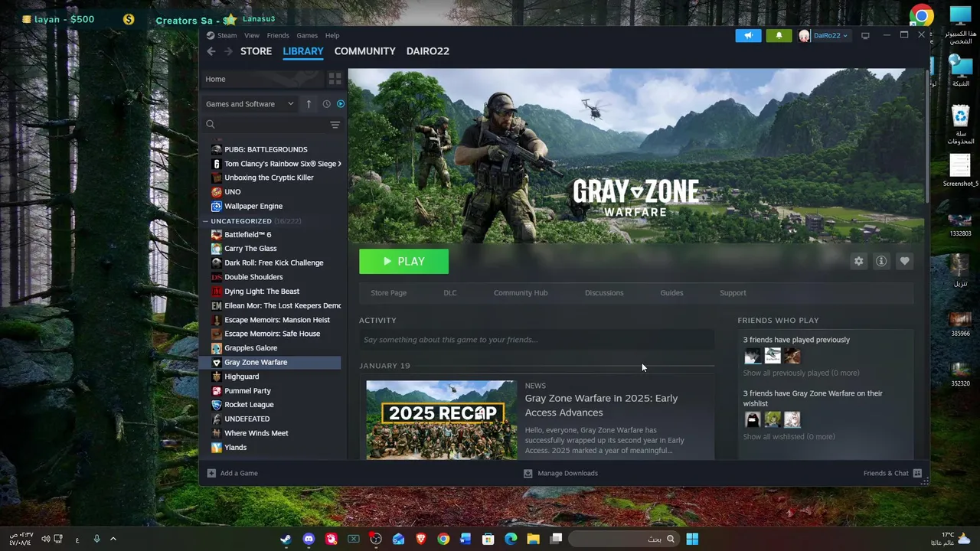Expand the taskbar hidden icons chevron

coord(113,539)
